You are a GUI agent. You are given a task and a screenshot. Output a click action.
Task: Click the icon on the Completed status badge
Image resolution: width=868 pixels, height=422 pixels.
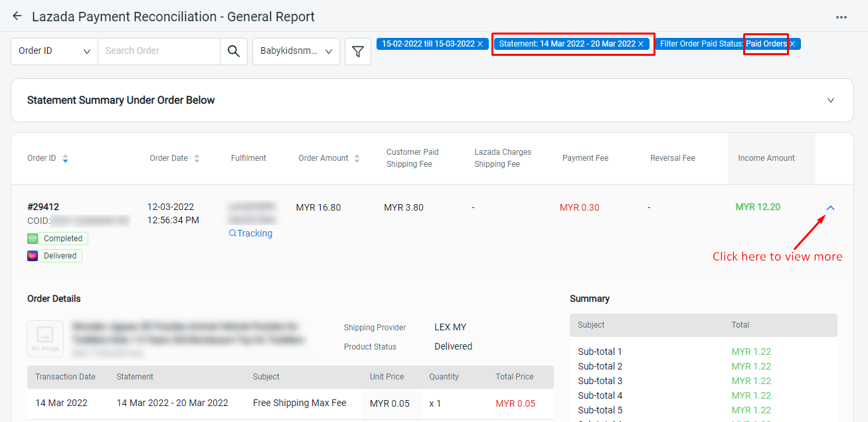(x=33, y=238)
